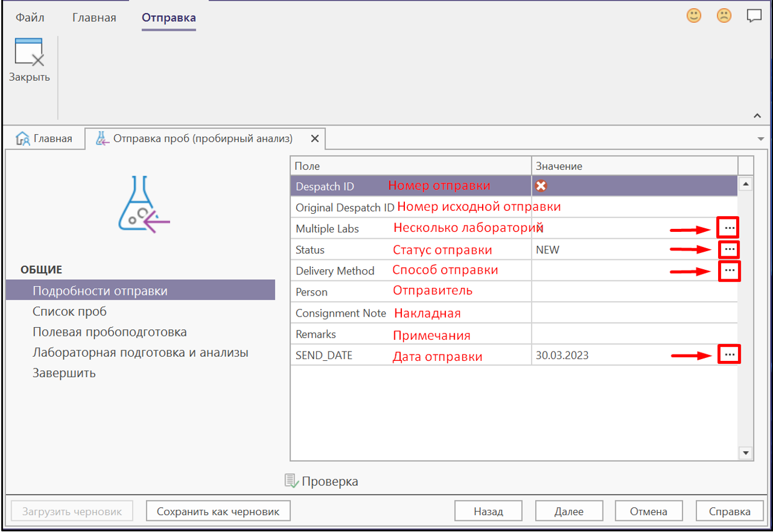
Task: Select Список проб in the sidebar
Action: pos(70,311)
